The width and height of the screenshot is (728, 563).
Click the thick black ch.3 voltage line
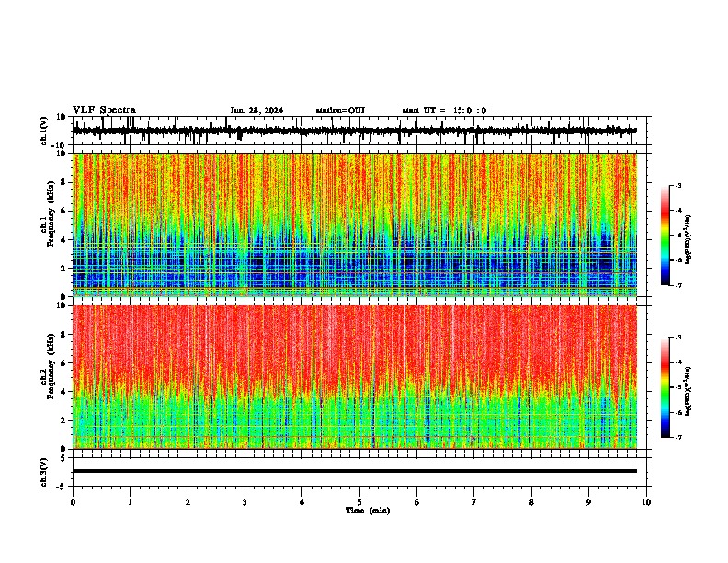tap(355, 471)
